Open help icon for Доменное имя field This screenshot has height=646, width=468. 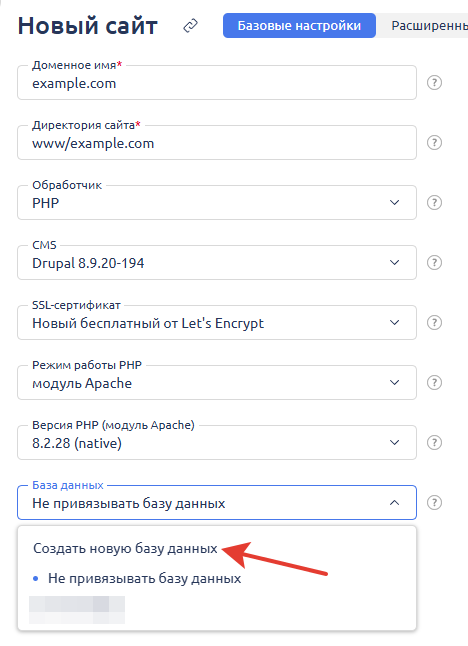[x=434, y=82]
